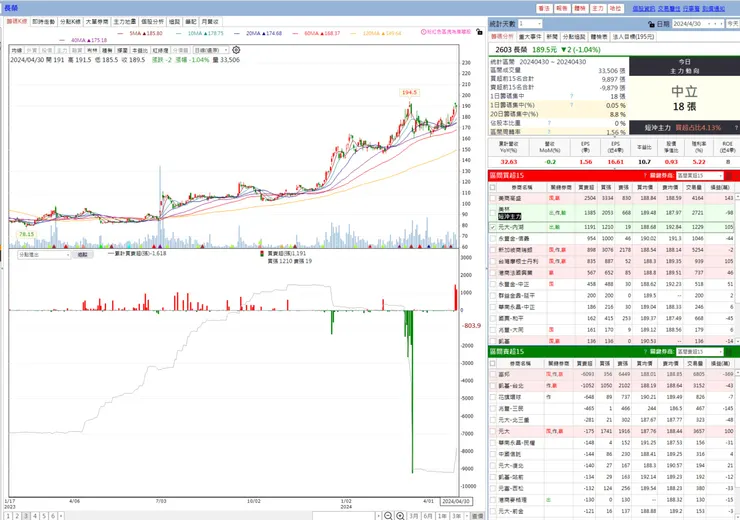Click 細點 button beside 分點進出
The width and height of the screenshot is (740, 520).
[x=83, y=254]
